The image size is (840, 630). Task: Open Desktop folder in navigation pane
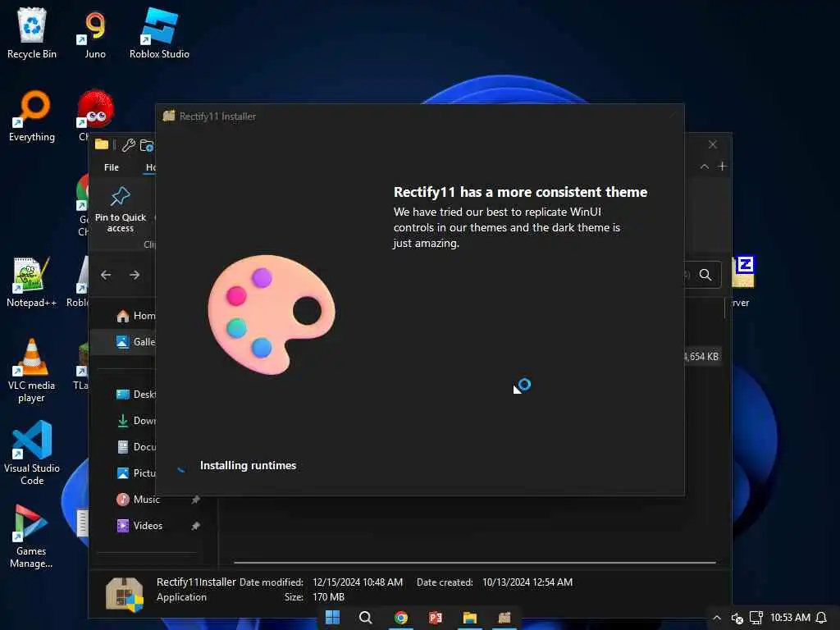pyautogui.click(x=136, y=395)
